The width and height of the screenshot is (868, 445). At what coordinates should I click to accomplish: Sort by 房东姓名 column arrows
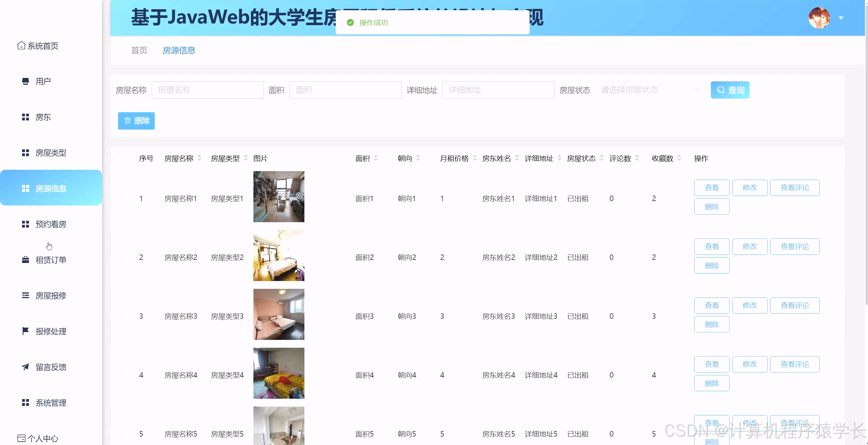[517, 158]
